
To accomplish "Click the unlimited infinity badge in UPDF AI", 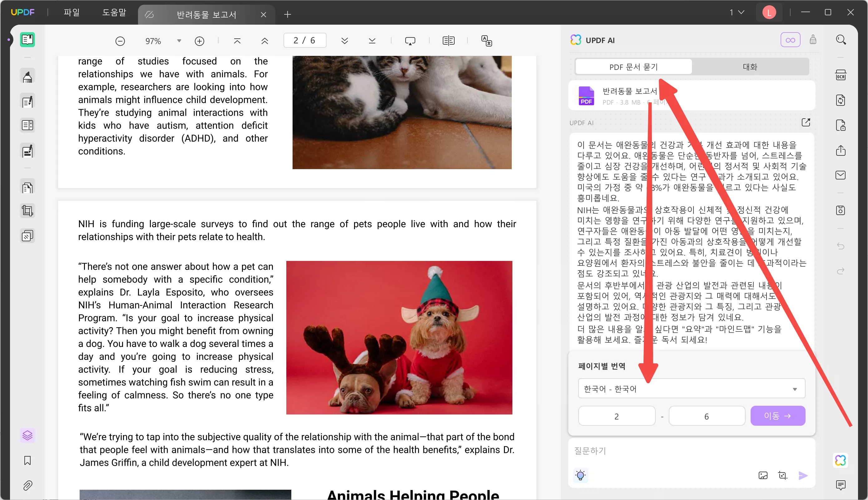I will pyautogui.click(x=790, y=40).
